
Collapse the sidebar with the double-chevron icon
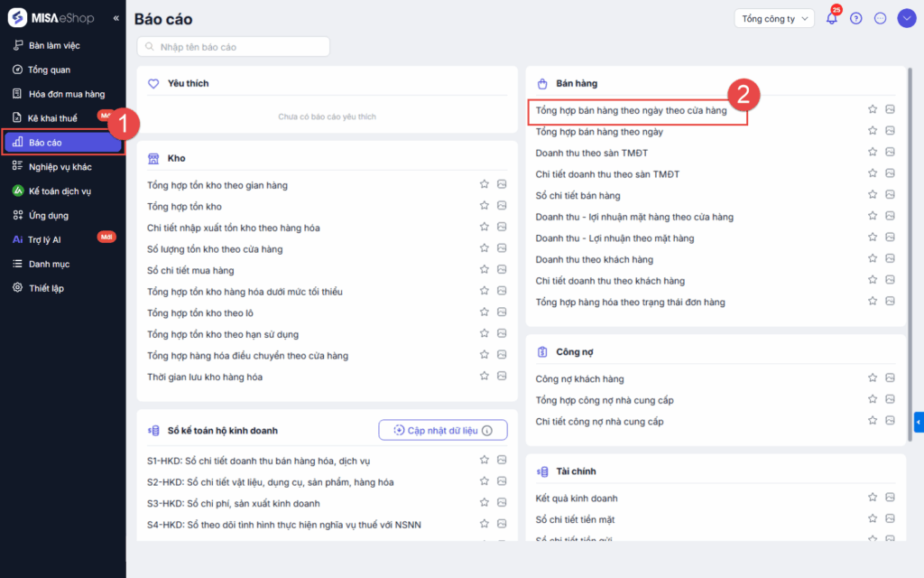[x=115, y=18]
